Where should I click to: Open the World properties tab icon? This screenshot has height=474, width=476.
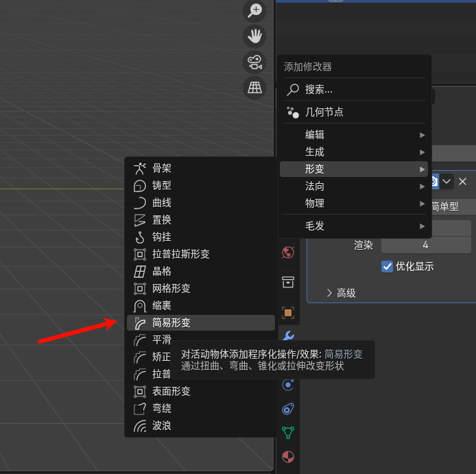[x=288, y=252]
